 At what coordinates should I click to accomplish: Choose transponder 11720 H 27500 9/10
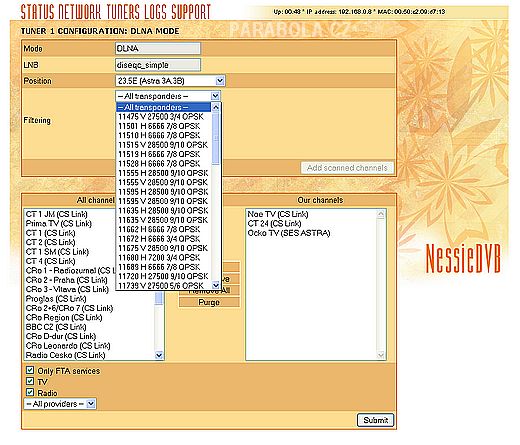[x=163, y=276]
